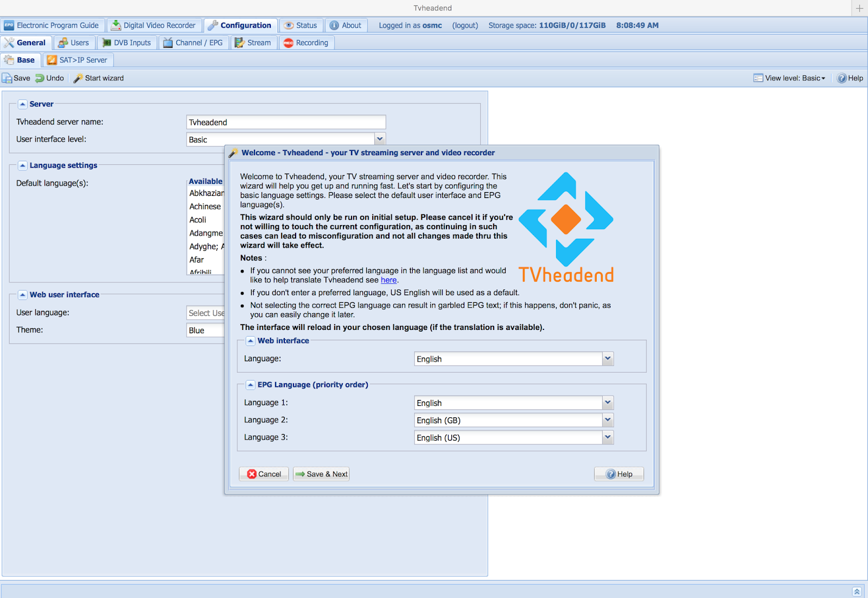Open a new browser tab with plus
Viewport: 868px width, 598px height.
[859, 8]
